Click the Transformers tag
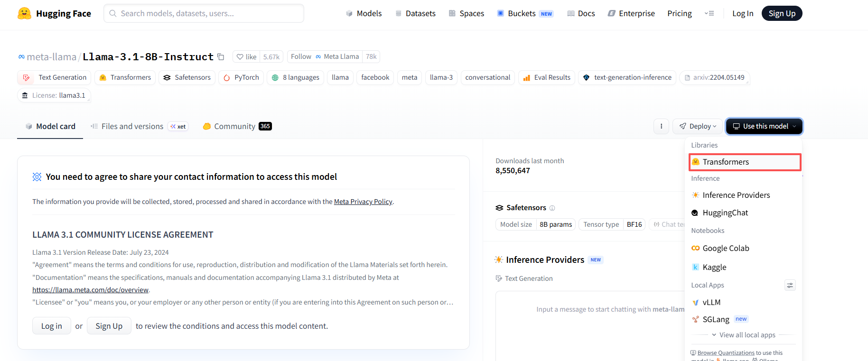This screenshot has width=868, height=361. pos(125,77)
